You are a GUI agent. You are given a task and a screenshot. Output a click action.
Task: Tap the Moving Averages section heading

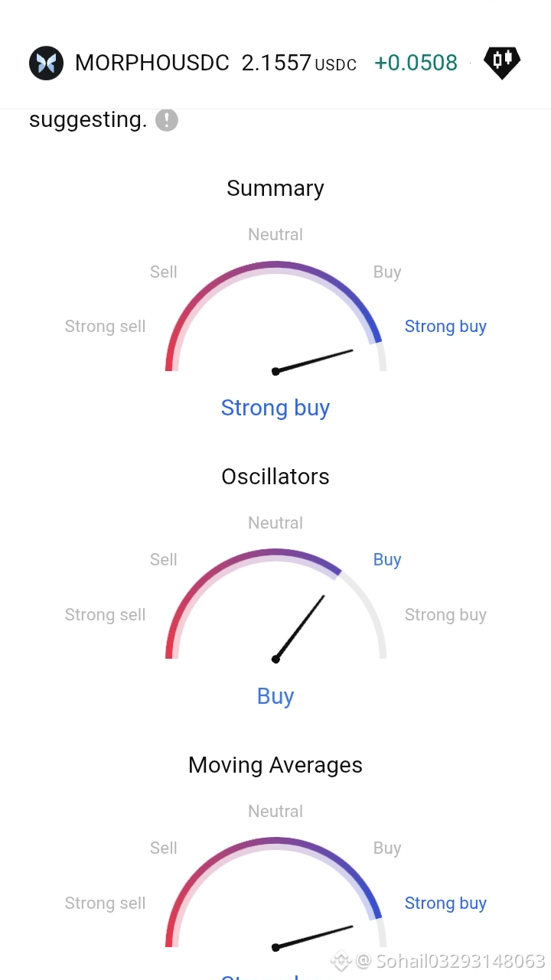click(x=275, y=765)
